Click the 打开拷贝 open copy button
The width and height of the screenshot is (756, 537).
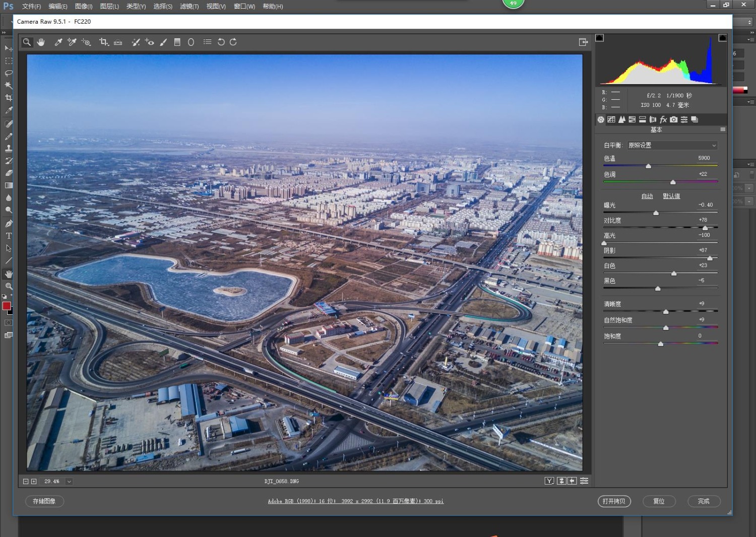coord(614,501)
